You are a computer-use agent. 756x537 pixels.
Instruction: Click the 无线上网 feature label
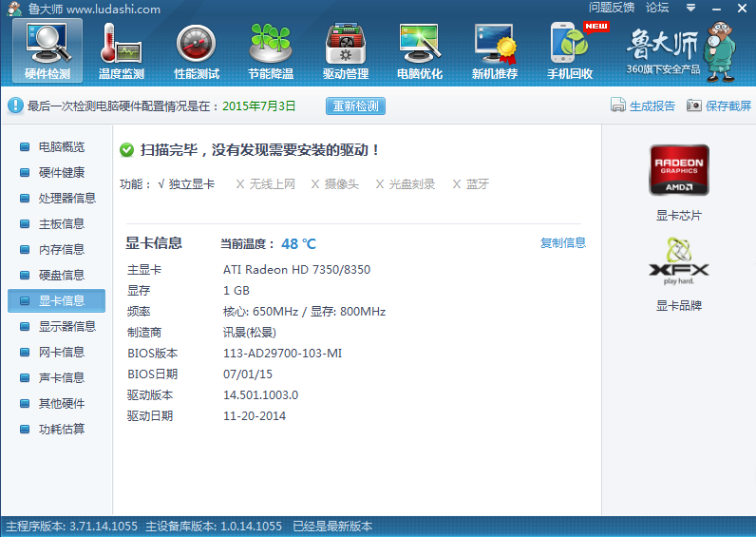click(272, 183)
